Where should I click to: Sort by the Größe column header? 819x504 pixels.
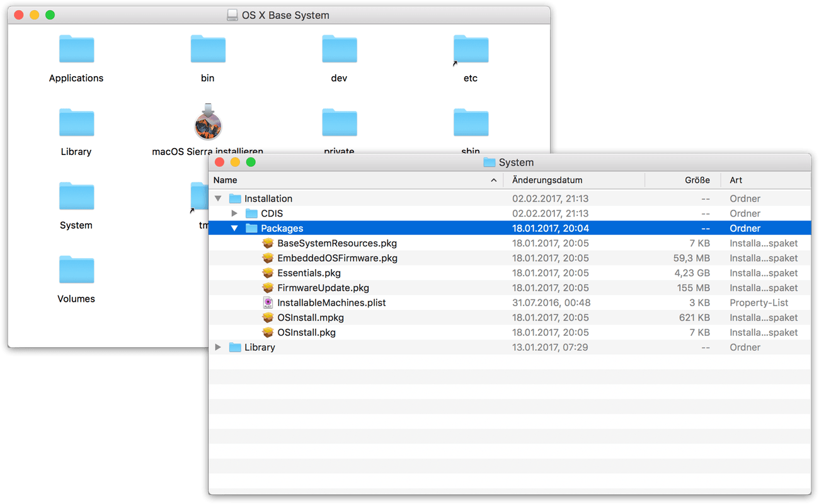pos(683,180)
